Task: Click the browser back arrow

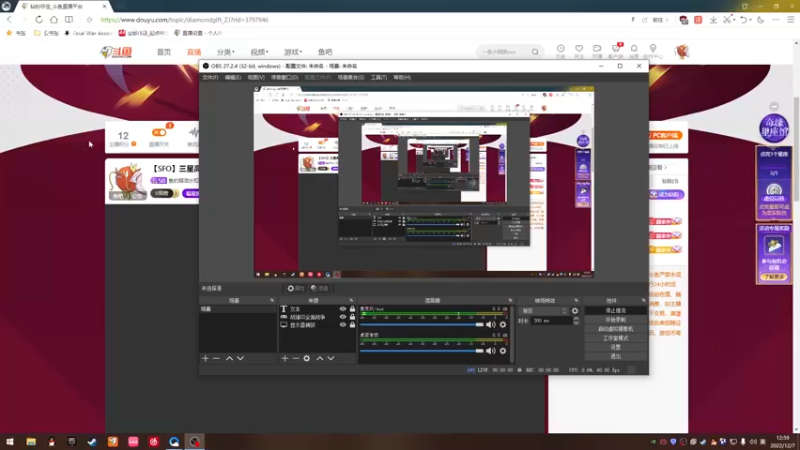Action: 9,19
